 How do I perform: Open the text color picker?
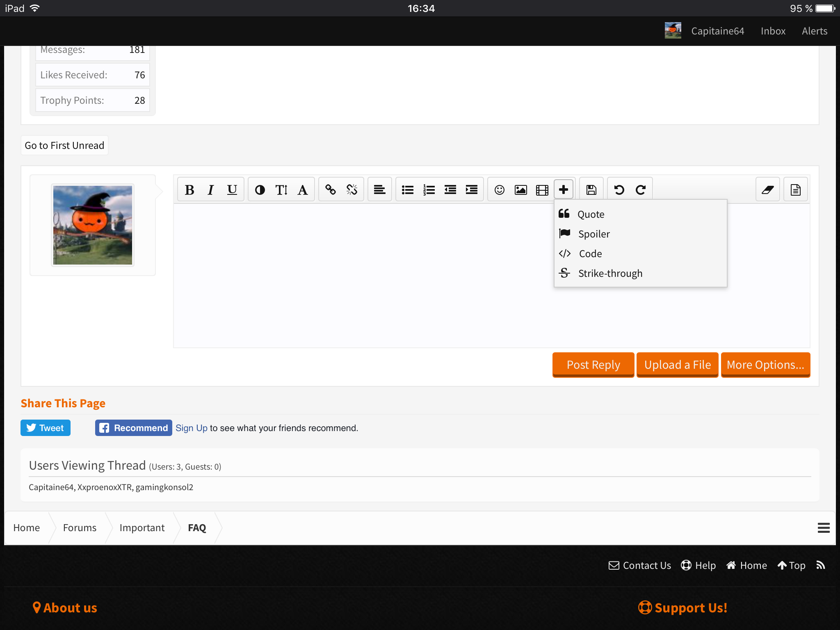(260, 190)
